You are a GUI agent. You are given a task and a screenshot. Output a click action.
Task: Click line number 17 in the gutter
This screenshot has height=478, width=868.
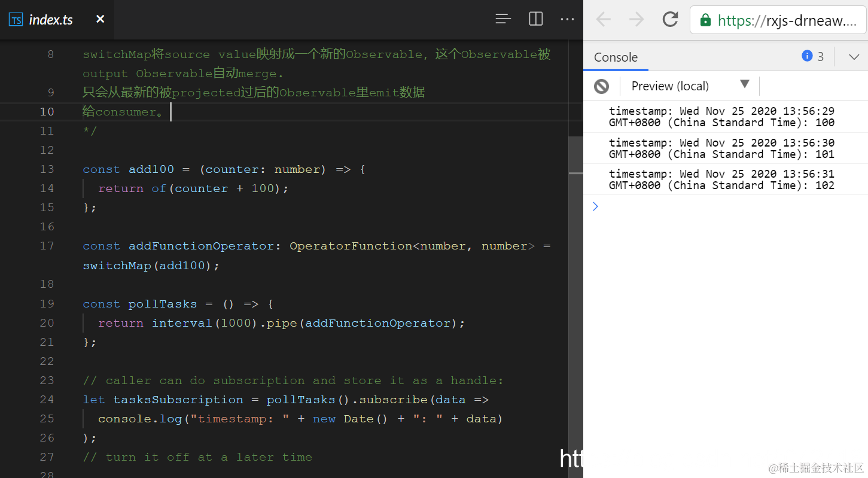coord(47,245)
